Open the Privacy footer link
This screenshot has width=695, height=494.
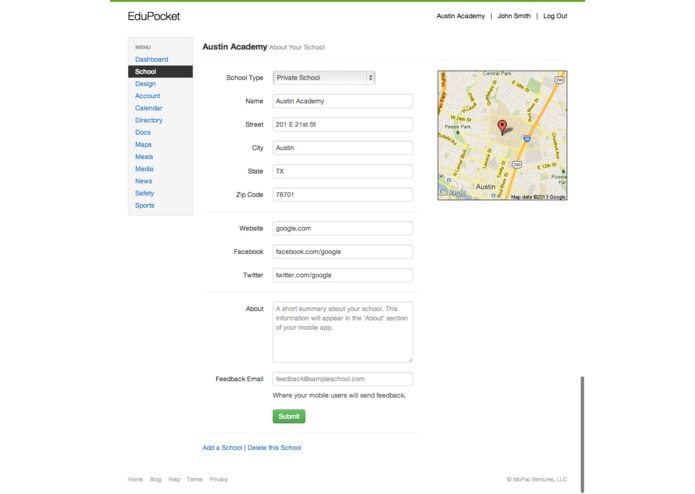point(219,479)
